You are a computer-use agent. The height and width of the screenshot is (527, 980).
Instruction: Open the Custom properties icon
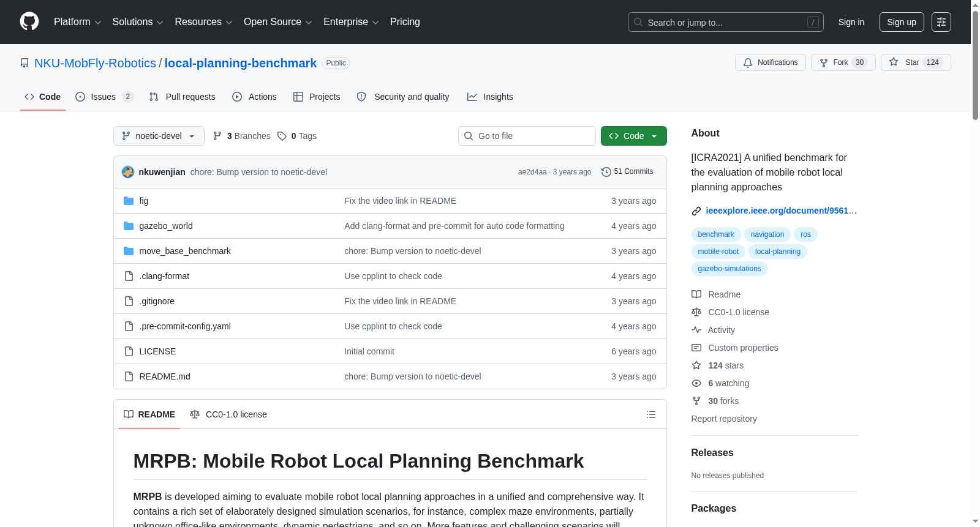(x=696, y=348)
